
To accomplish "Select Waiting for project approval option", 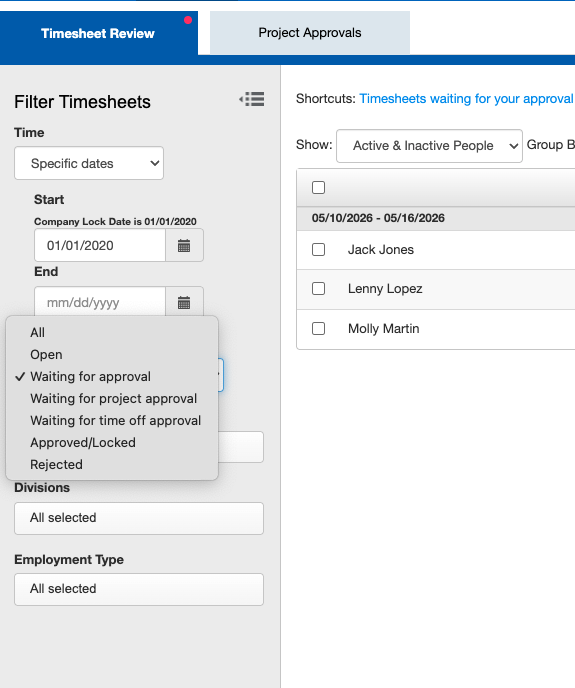I will tap(112, 398).
